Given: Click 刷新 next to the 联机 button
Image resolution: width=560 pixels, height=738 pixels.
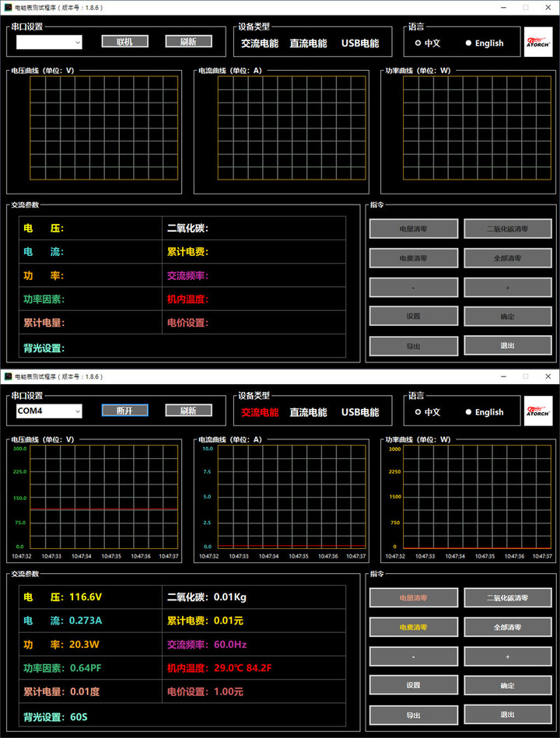Looking at the screenshot, I should (x=188, y=42).
